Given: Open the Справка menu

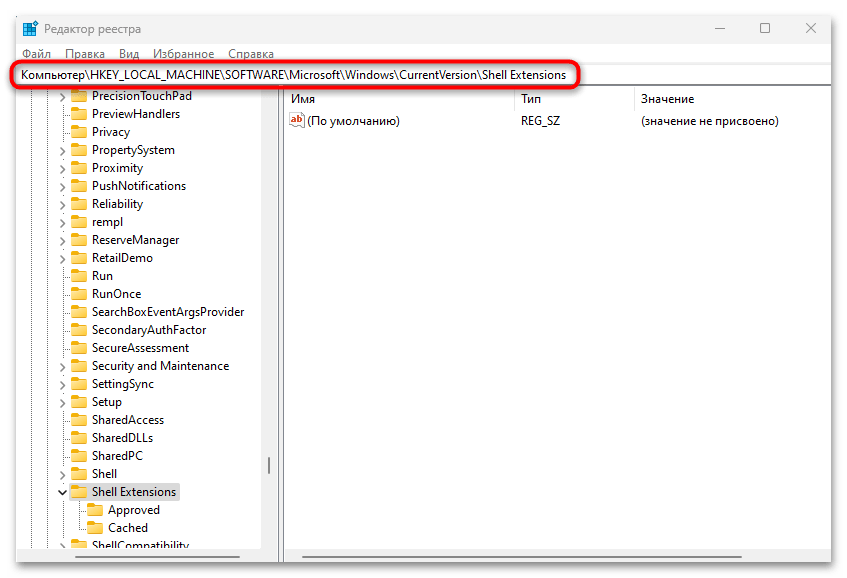Looking at the screenshot, I should click(250, 53).
